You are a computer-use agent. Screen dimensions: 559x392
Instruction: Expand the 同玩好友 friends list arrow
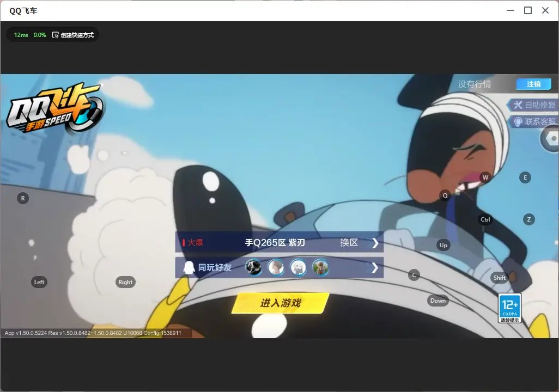pos(375,268)
